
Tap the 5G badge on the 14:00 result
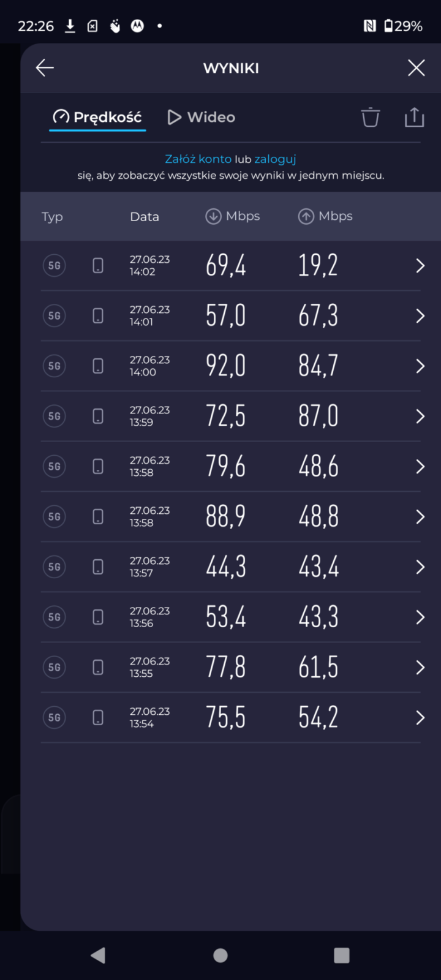54,366
